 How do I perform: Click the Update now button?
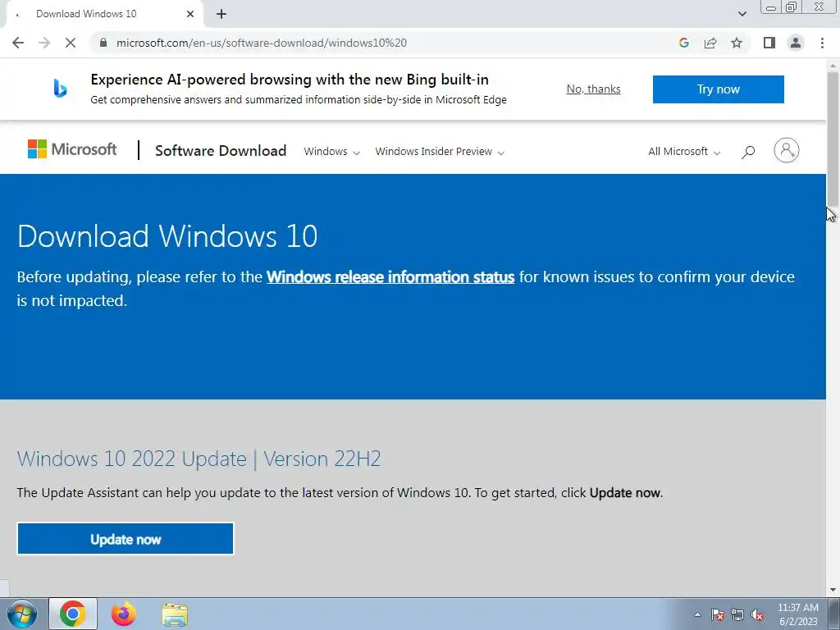[126, 539]
